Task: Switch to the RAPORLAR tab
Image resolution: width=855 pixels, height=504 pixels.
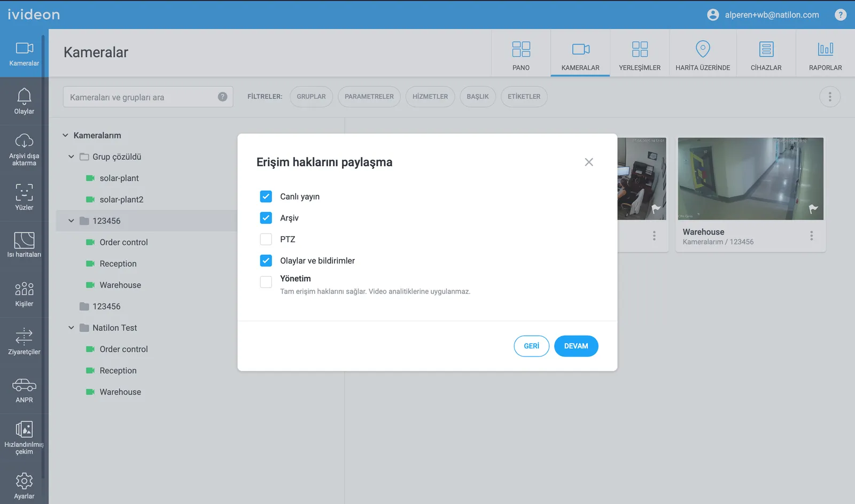Action: tap(825, 55)
